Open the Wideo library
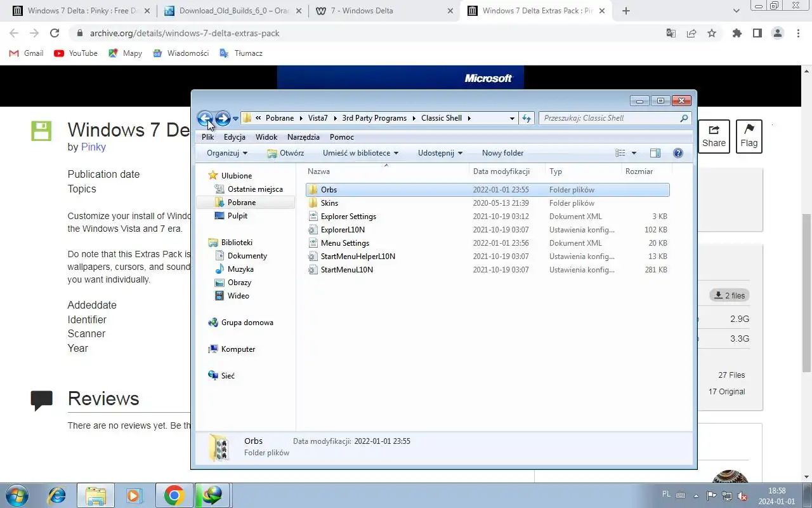812x508 pixels. [238, 296]
